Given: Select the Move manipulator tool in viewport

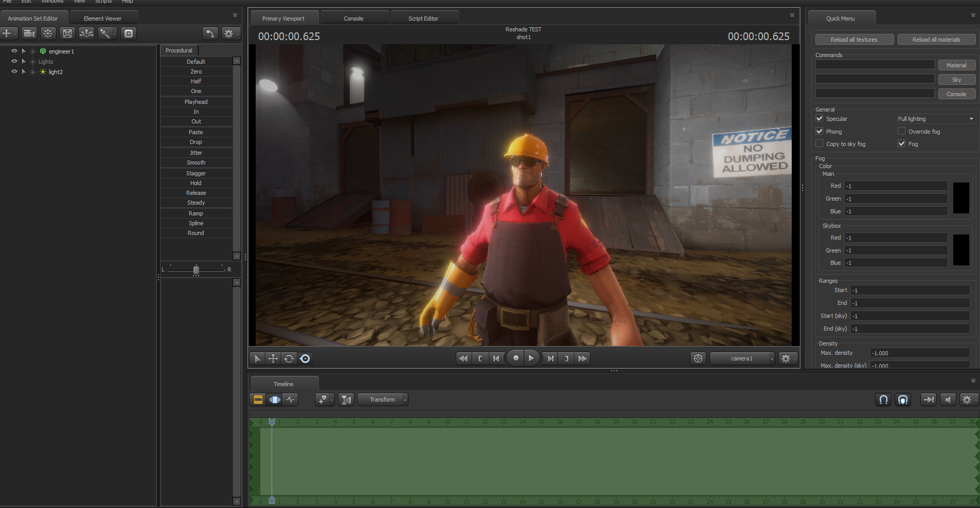Looking at the screenshot, I should [273, 358].
